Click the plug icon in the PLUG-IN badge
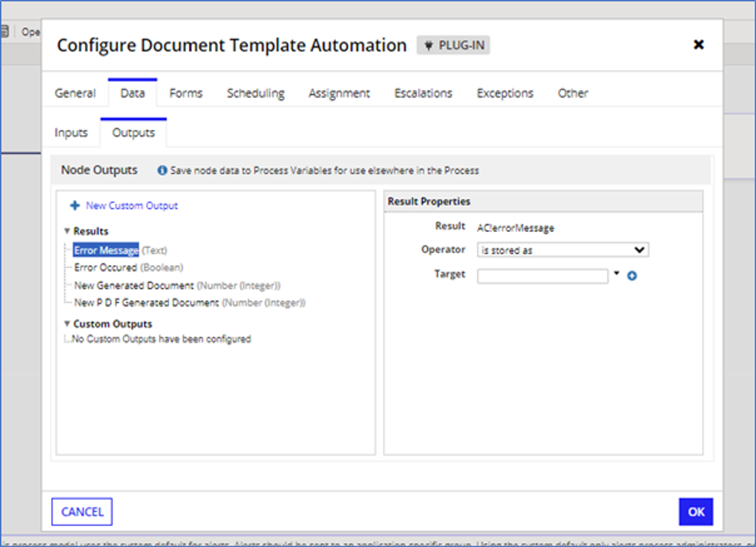The height and width of the screenshot is (547, 756). point(428,45)
